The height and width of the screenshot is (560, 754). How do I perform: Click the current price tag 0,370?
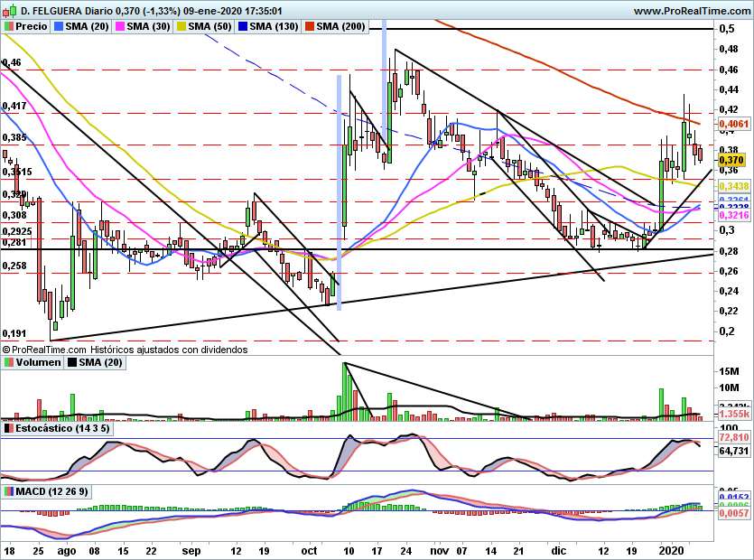pos(729,160)
